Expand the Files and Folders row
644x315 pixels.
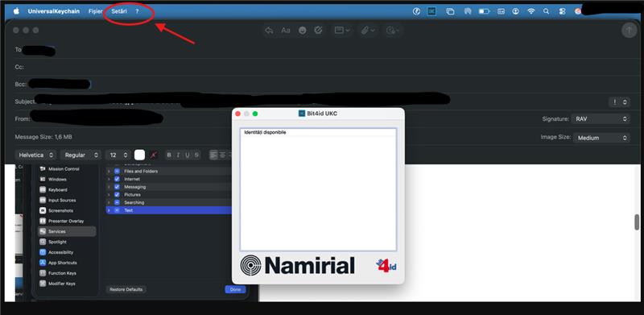[x=109, y=171]
